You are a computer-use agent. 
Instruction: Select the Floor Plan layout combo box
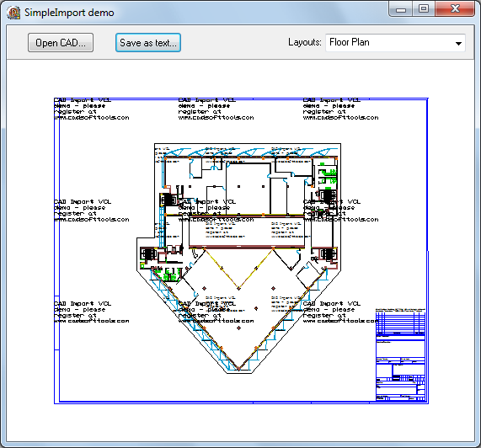coord(395,43)
